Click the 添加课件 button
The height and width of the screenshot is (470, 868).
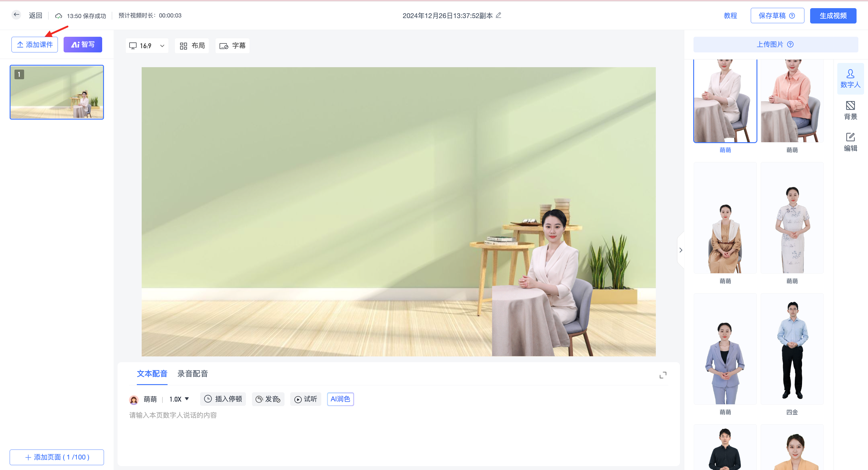tap(35, 45)
